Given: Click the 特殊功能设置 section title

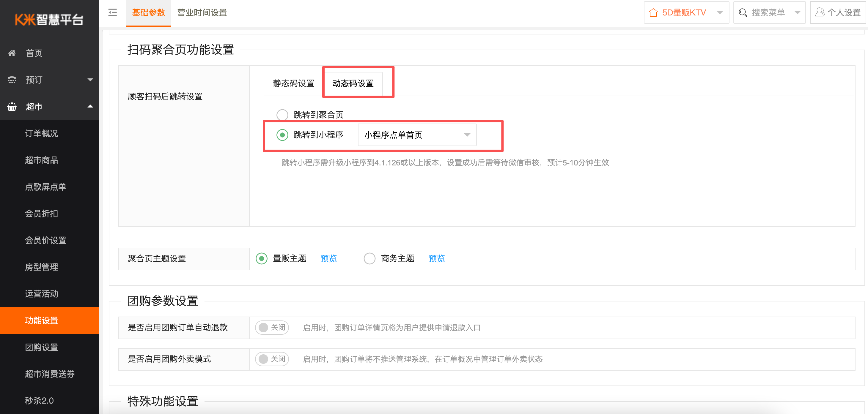Looking at the screenshot, I should point(163,401).
